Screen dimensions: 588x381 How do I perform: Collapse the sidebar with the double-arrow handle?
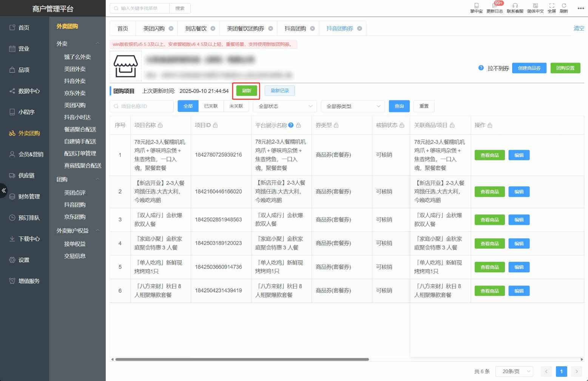(x=4, y=190)
